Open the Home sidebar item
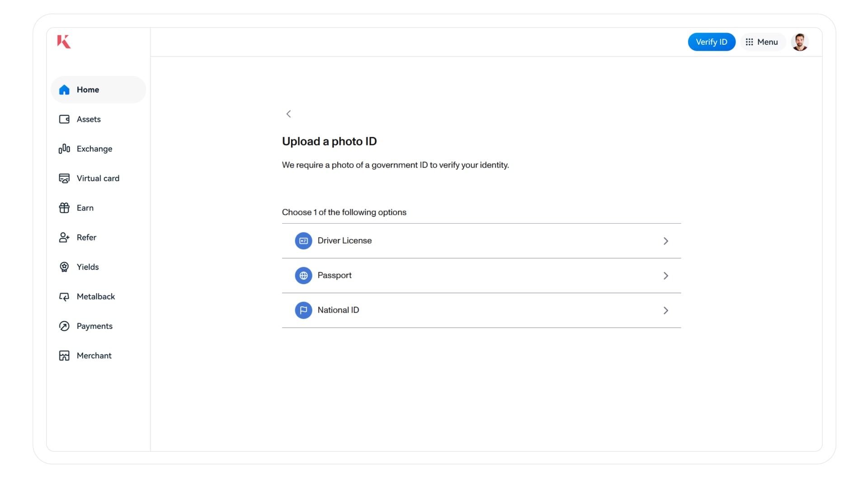 click(x=98, y=90)
